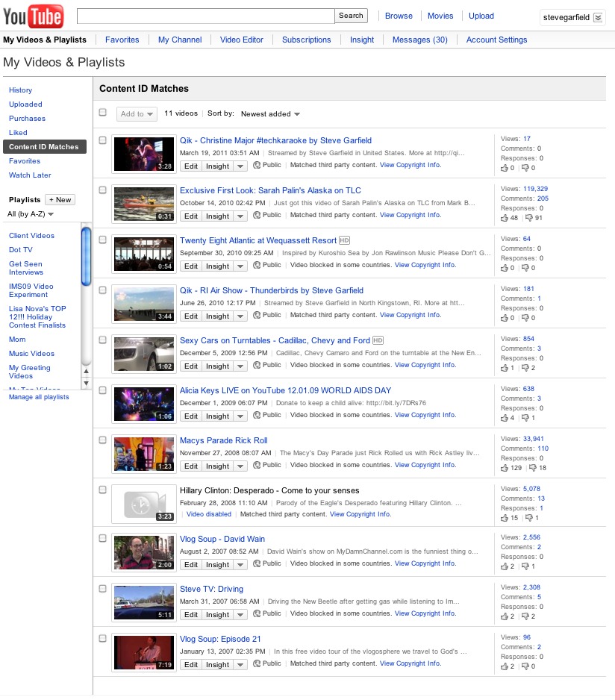This screenshot has height=700, width=615.
Task: Click thumbs-down icon for Sexy Cars on Turntables
Action: pyautogui.click(x=525, y=368)
